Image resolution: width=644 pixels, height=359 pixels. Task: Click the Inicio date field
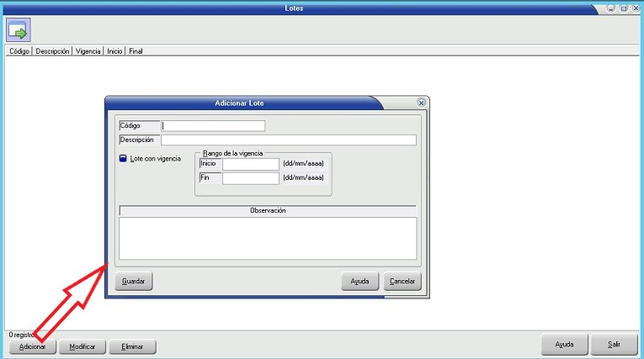click(x=250, y=164)
